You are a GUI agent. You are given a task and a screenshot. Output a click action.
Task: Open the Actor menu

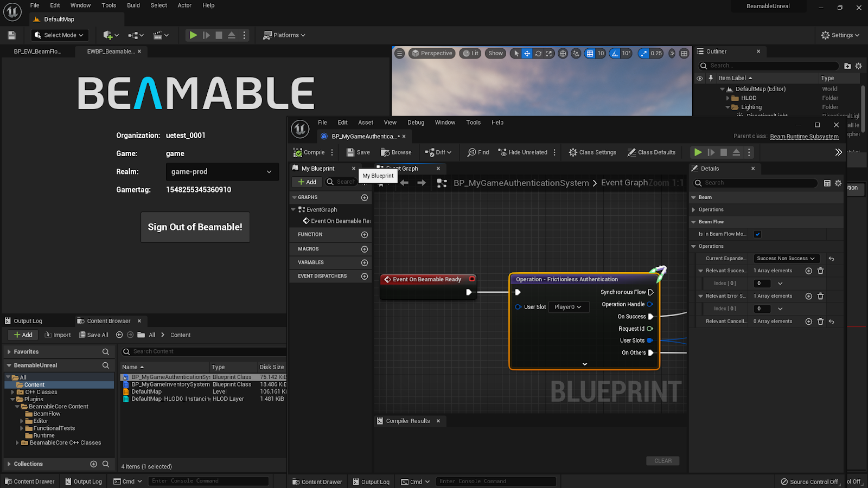coord(184,5)
